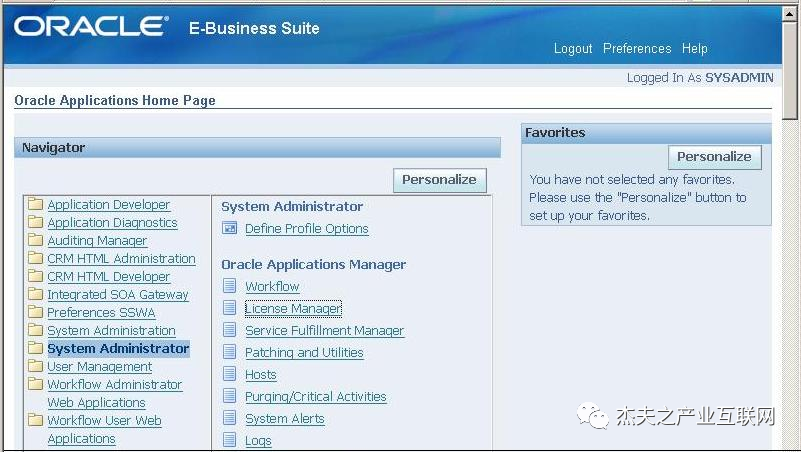Click the Hosts page icon
The width and height of the screenshot is (801, 452).
pyautogui.click(x=230, y=373)
